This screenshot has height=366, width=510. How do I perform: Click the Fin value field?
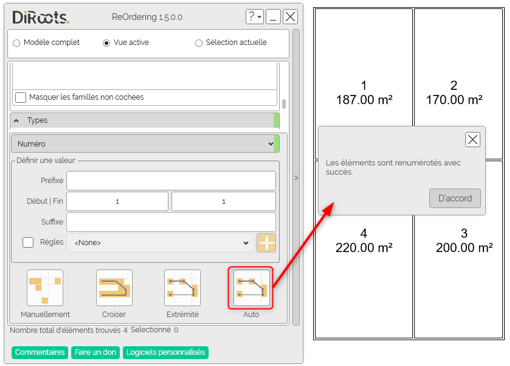[x=223, y=201]
